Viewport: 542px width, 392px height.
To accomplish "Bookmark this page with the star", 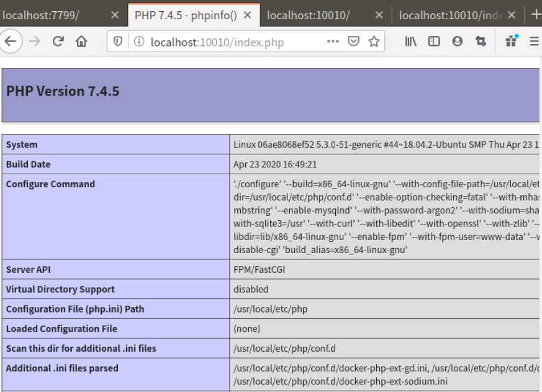I will click(x=374, y=42).
